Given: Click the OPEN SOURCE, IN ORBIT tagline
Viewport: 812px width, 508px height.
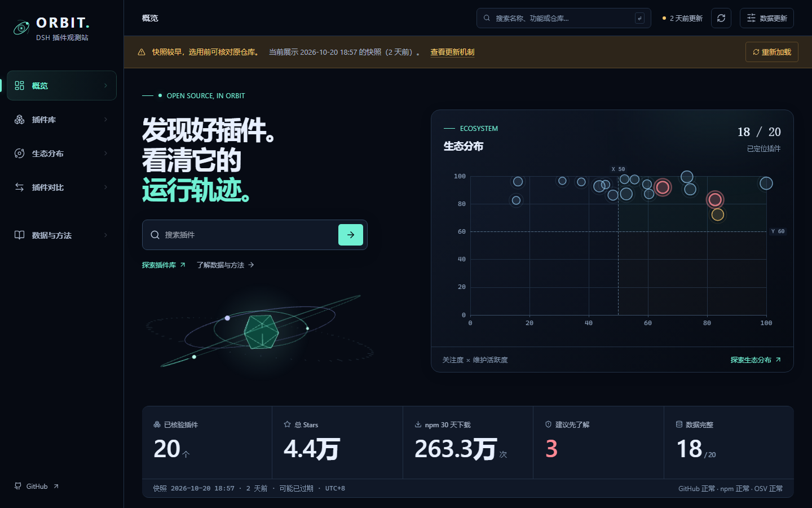Looking at the screenshot, I should point(206,96).
